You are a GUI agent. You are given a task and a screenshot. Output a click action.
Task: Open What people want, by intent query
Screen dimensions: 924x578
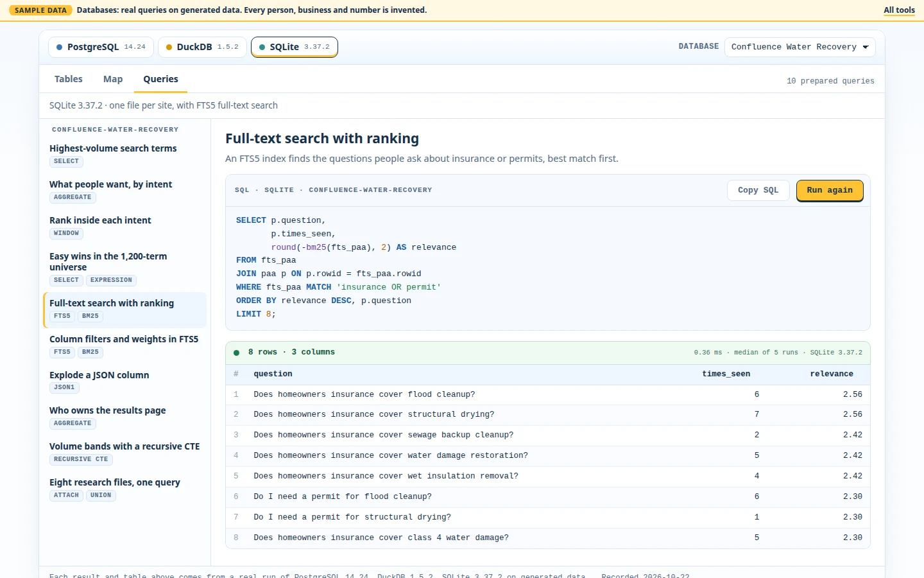click(x=125, y=190)
